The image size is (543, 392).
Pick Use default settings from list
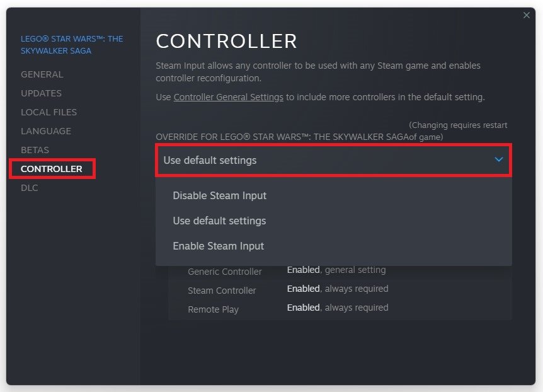[x=219, y=221]
